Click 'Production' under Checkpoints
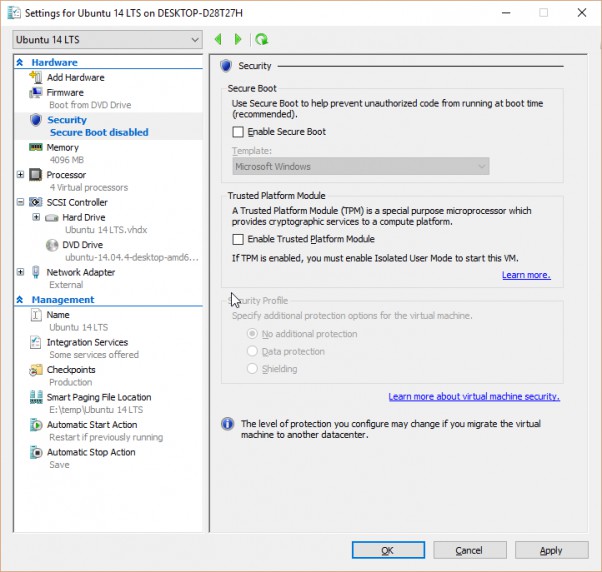This screenshot has height=572, width=602. coord(71,382)
